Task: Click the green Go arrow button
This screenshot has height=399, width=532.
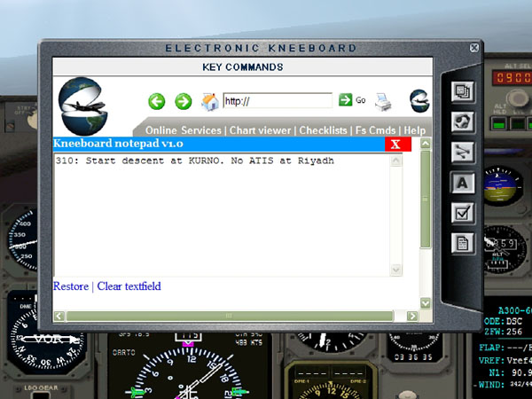Action: [x=346, y=99]
